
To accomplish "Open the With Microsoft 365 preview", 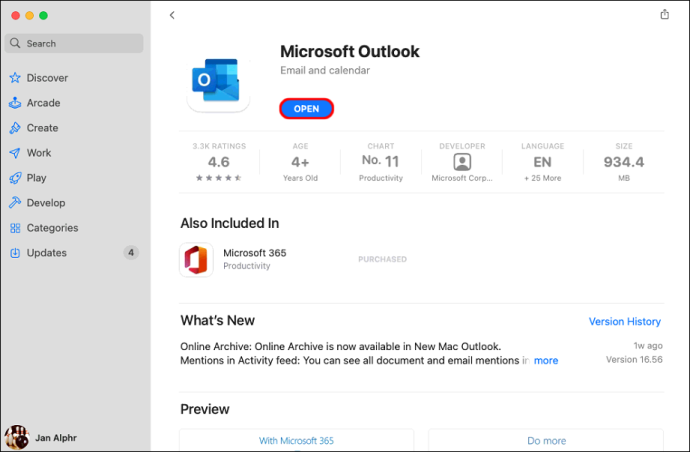I will [296, 441].
